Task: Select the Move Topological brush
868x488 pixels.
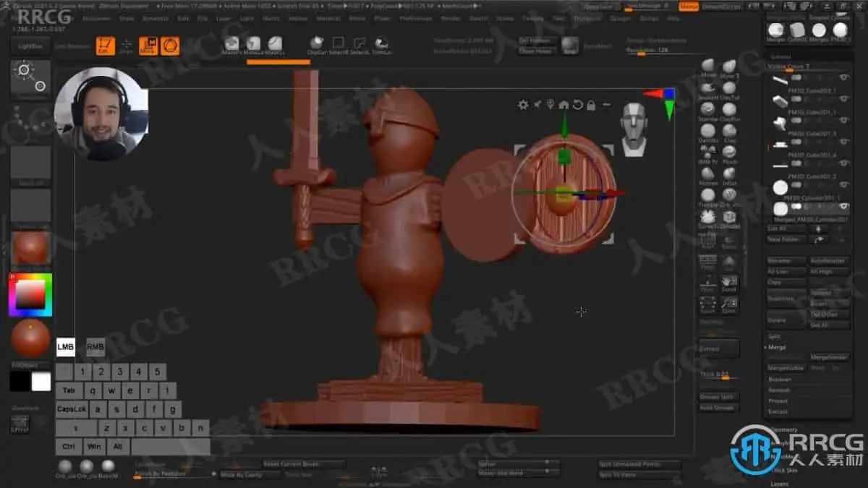Action: tap(729, 67)
